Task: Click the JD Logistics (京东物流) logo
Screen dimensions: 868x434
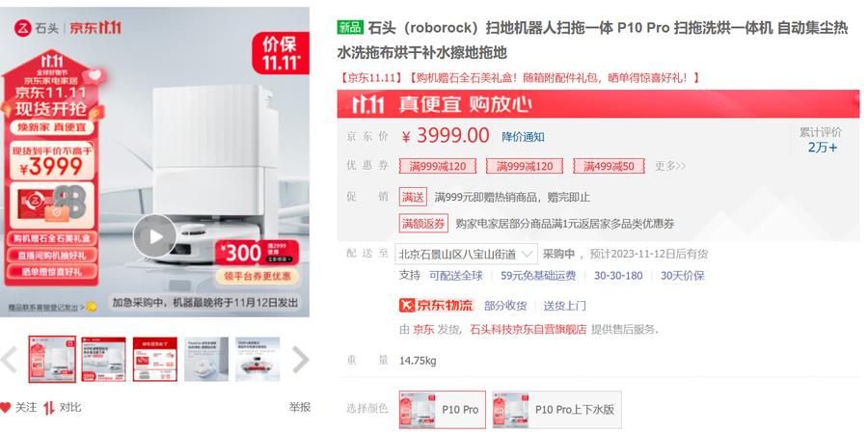Action: (x=437, y=305)
